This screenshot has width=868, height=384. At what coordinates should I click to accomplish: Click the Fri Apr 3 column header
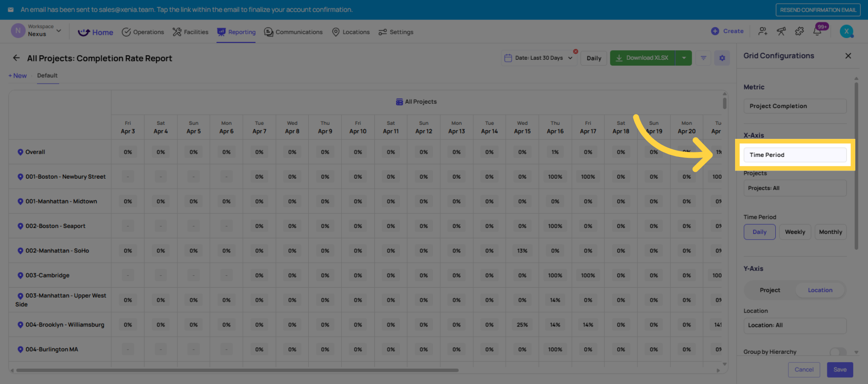(128, 128)
